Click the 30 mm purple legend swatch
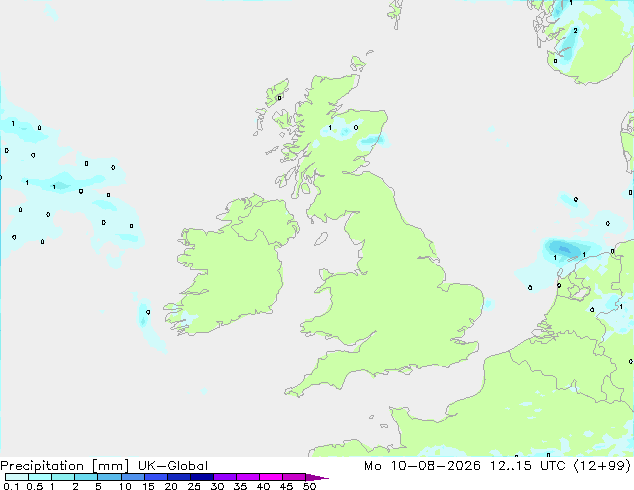This screenshot has height=490, width=634. pyautogui.click(x=225, y=477)
